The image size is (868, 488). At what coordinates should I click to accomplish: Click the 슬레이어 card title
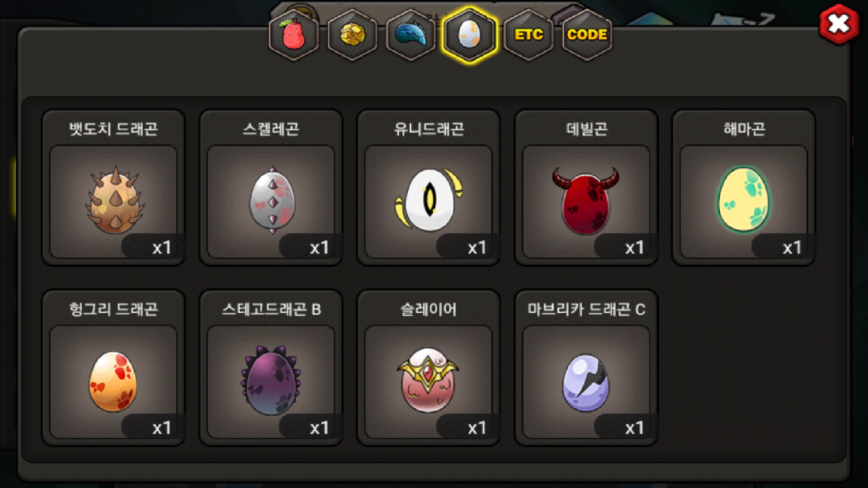(429, 310)
